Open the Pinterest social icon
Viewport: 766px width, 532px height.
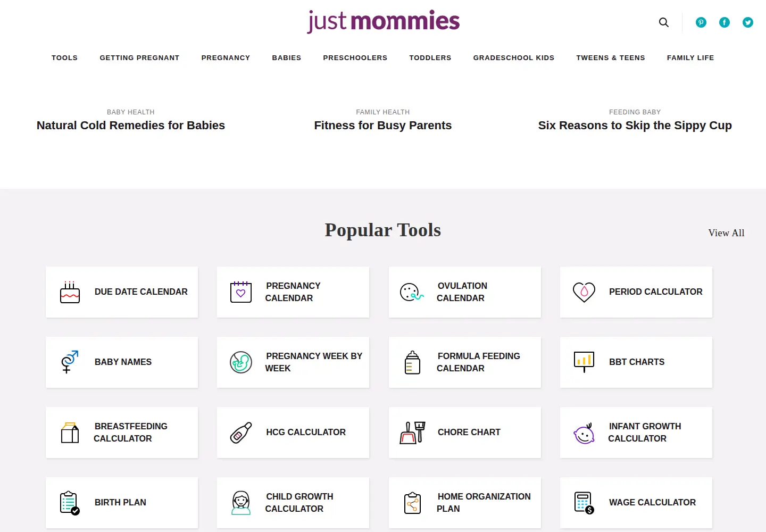pos(701,22)
